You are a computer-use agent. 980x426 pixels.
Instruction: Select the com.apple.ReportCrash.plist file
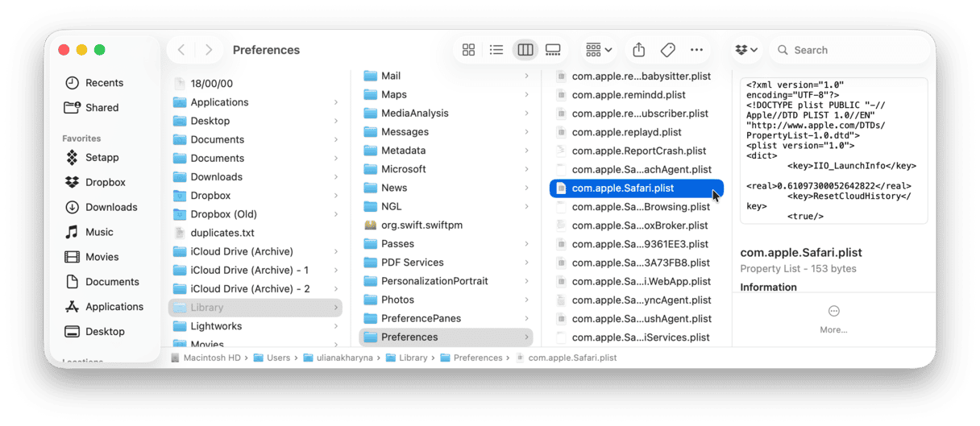638,151
